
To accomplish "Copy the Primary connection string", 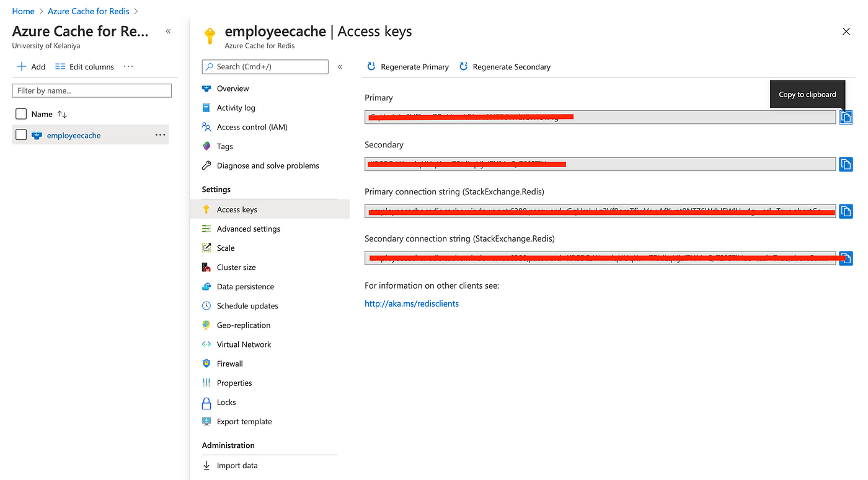I will click(846, 211).
